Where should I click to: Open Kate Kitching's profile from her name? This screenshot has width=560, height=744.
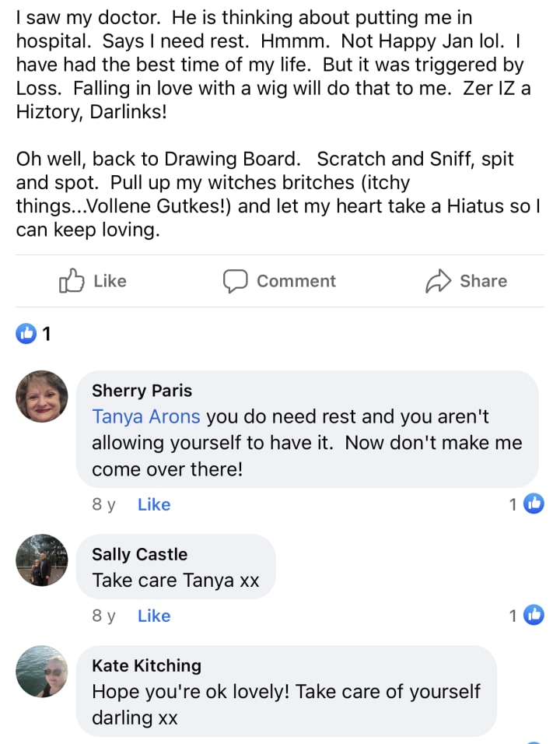pos(146,665)
